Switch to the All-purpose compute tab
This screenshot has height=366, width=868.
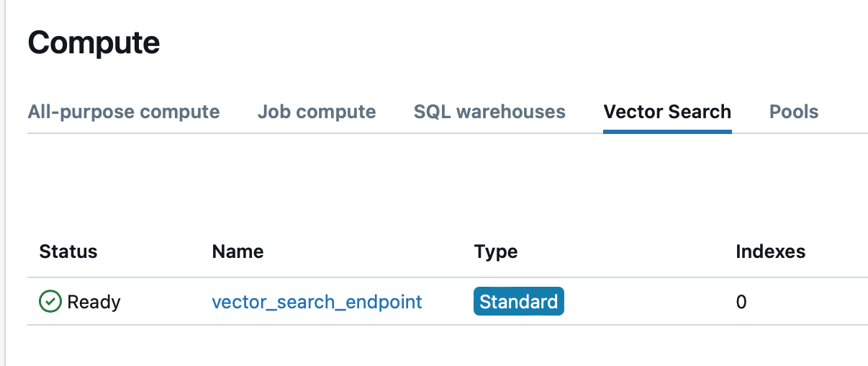click(x=124, y=112)
